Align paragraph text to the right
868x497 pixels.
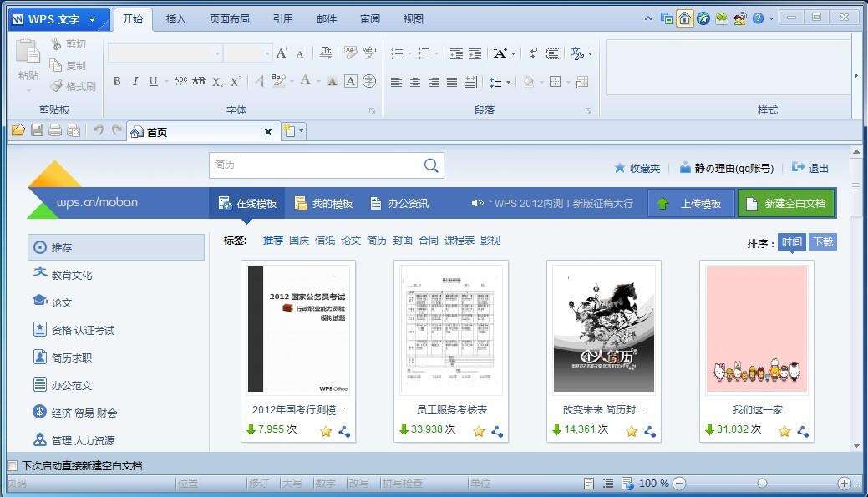tap(434, 82)
